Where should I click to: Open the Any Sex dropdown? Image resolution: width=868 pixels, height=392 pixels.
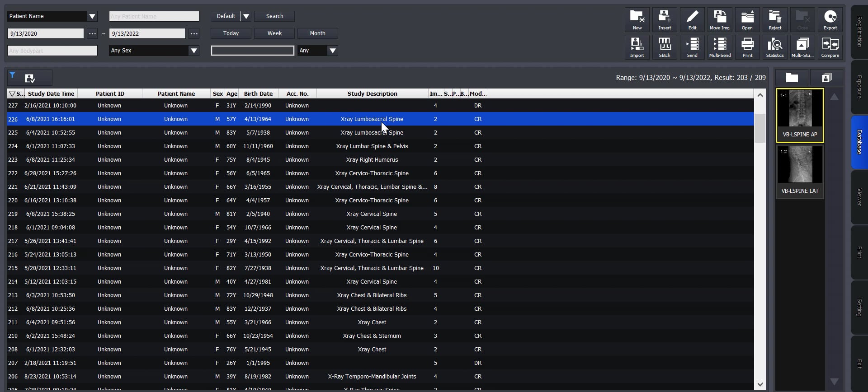coord(193,51)
